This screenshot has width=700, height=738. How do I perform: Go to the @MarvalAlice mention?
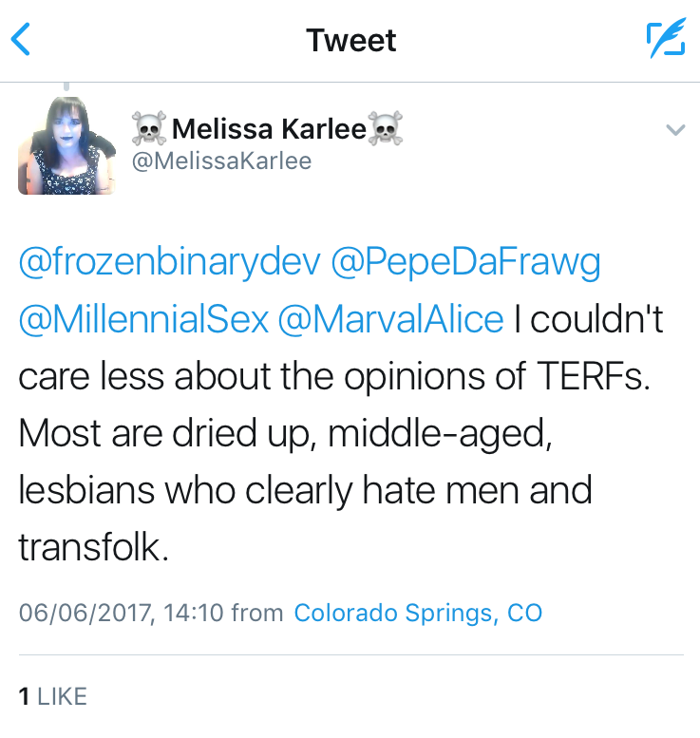390,320
